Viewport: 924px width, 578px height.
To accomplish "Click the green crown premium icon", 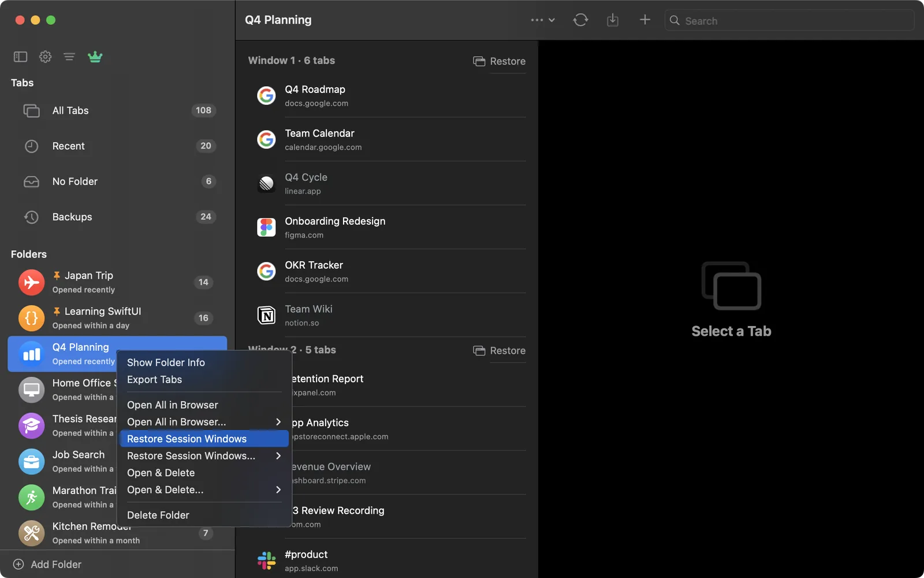I will coord(95,57).
